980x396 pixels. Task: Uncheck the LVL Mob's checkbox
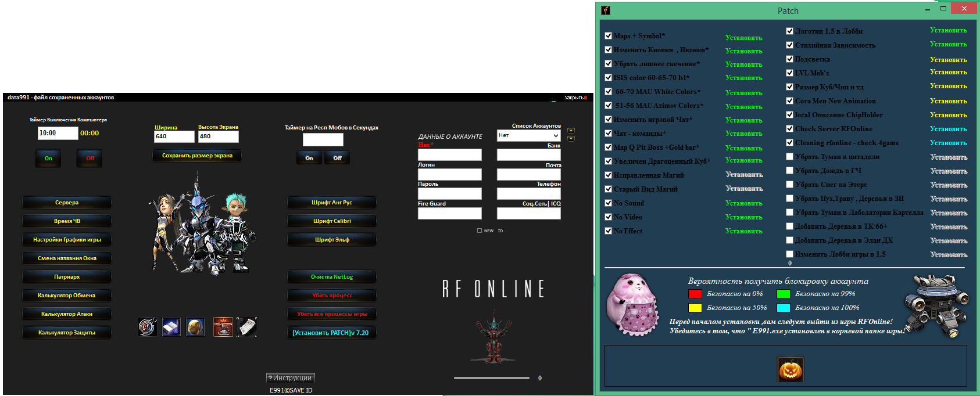(x=789, y=73)
